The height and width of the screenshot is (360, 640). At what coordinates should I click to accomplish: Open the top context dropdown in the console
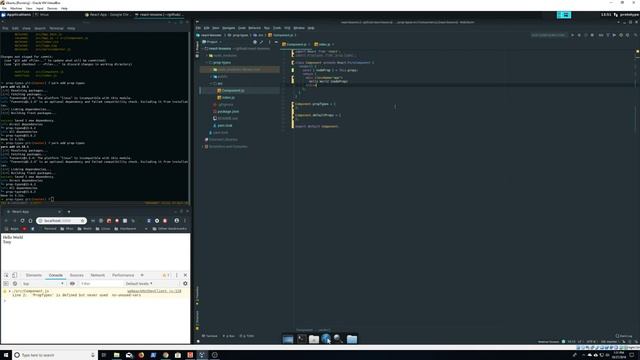point(43,284)
